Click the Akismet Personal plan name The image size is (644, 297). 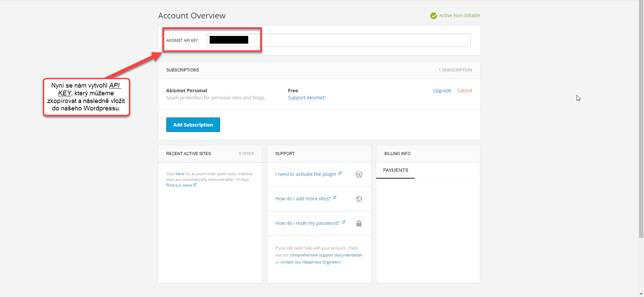point(186,91)
